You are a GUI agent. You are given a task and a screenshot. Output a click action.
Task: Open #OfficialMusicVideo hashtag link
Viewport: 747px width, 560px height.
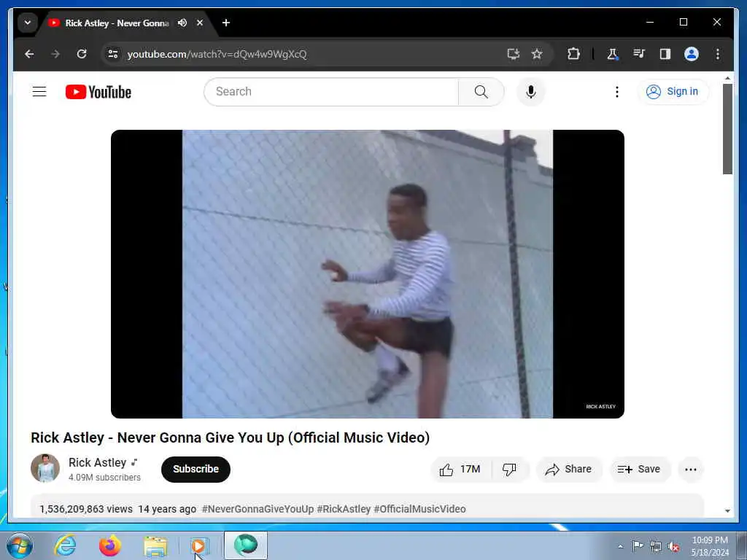pos(419,509)
